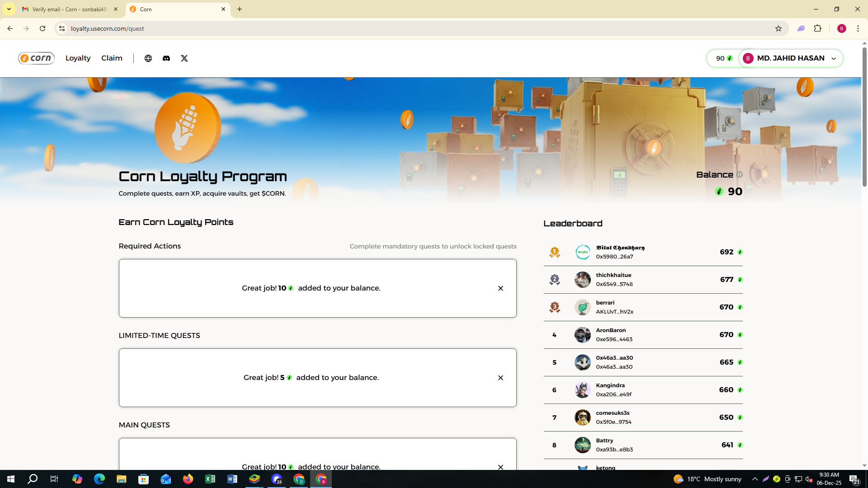868x488 pixels.
Task: Open the browser Extensions puzzle icon
Action: (x=818, y=28)
